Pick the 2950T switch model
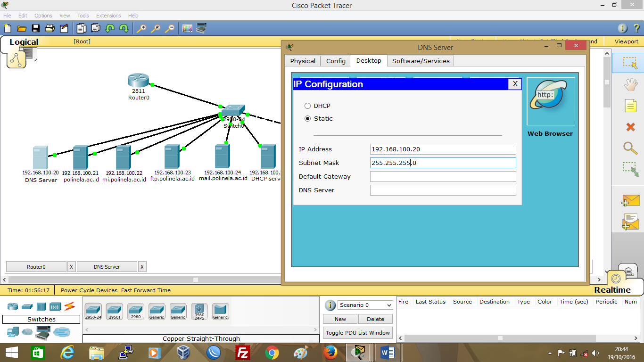Image resolution: width=644 pixels, height=362 pixels. click(x=115, y=311)
